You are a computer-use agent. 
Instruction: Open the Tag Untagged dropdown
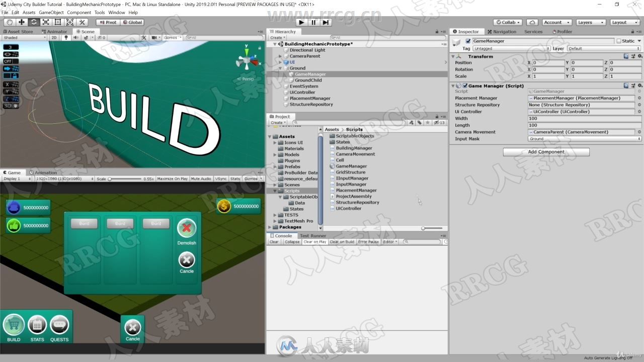click(511, 49)
